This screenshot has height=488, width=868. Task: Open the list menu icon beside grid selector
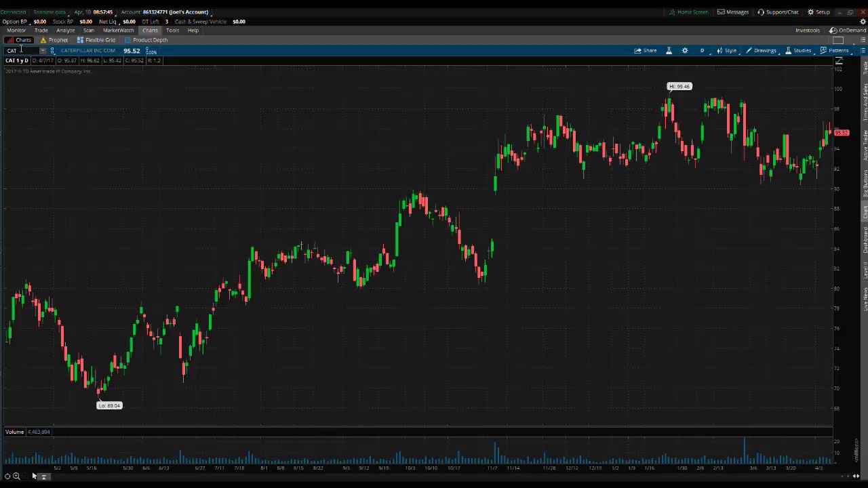[x=863, y=40]
